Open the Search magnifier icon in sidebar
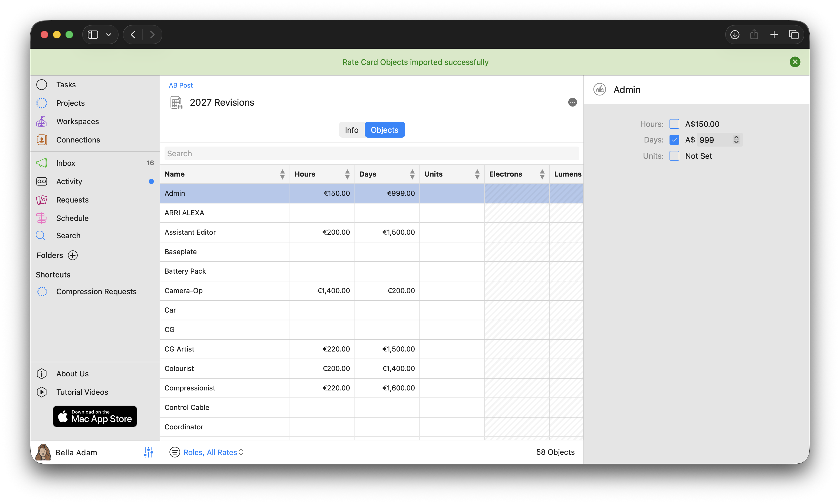Image resolution: width=840 pixels, height=504 pixels. coord(41,235)
